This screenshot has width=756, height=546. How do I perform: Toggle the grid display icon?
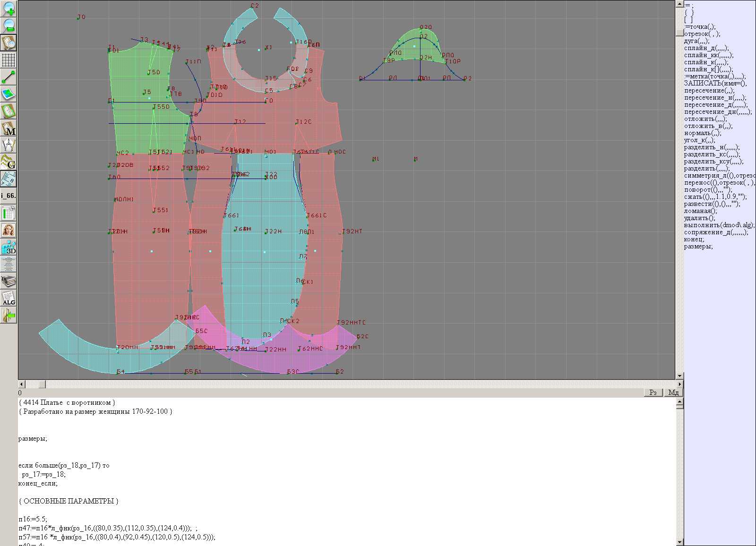point(9,60)
